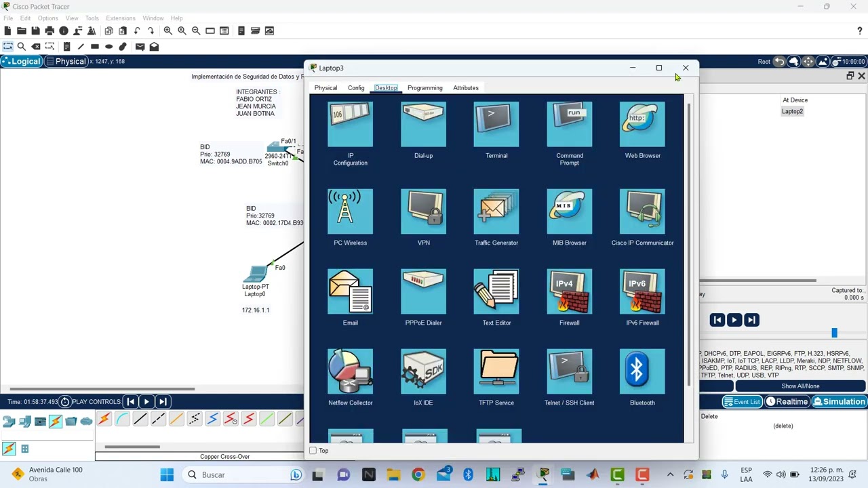Select the Delete tool

tap(36, 47)
